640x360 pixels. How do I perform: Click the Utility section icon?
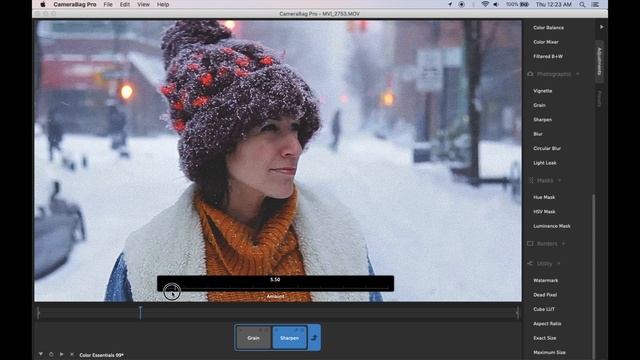(x=530, y=264)
